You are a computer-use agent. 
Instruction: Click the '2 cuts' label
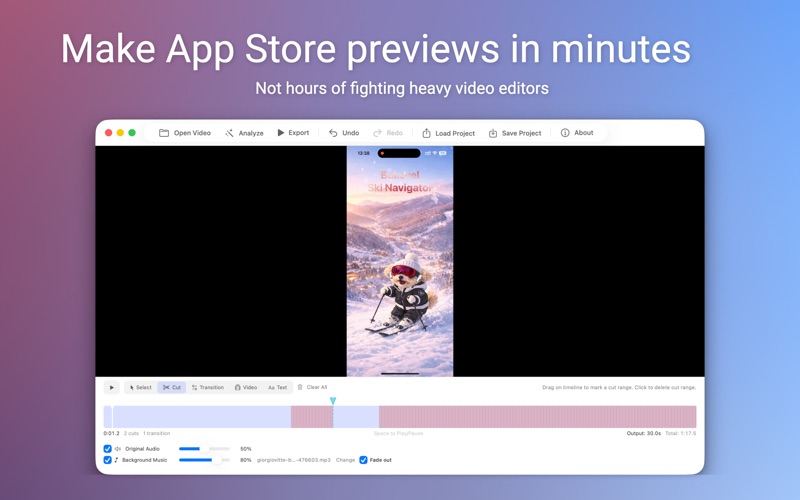point(131,433)
